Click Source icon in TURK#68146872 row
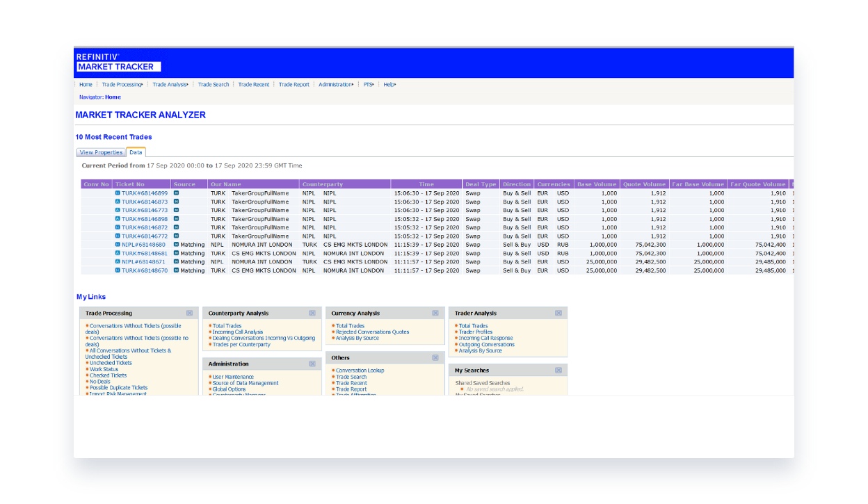 pyautogui.click(x=176, y=227)
